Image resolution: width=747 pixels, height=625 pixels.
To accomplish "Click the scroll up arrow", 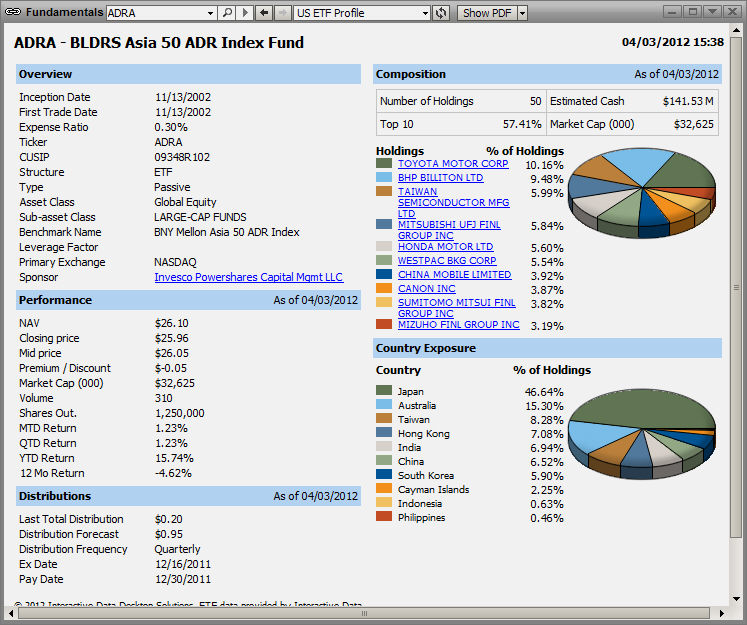I will click(736, 30).
